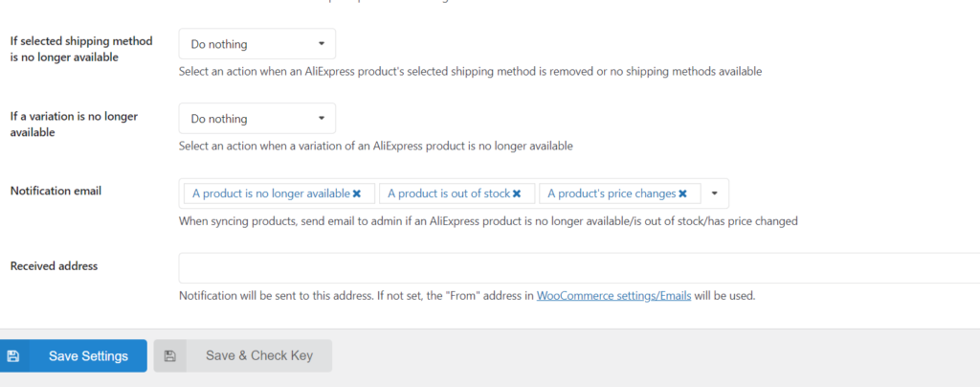This screenshot has height=387, width=980.
Task: Open the variation 'Do nothing' dropdown
Action: coord(256,118)
